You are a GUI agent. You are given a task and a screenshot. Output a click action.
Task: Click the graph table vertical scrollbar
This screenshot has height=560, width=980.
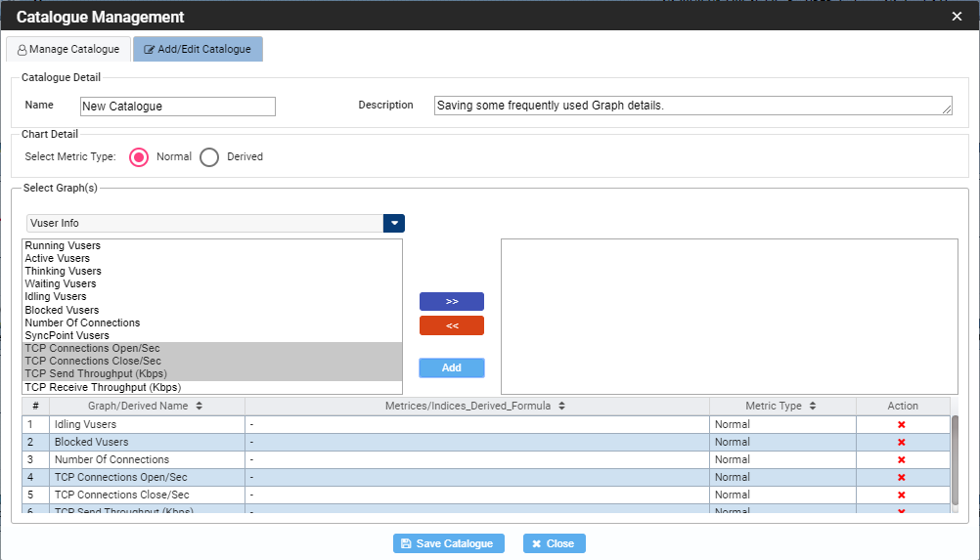[955, 459]
